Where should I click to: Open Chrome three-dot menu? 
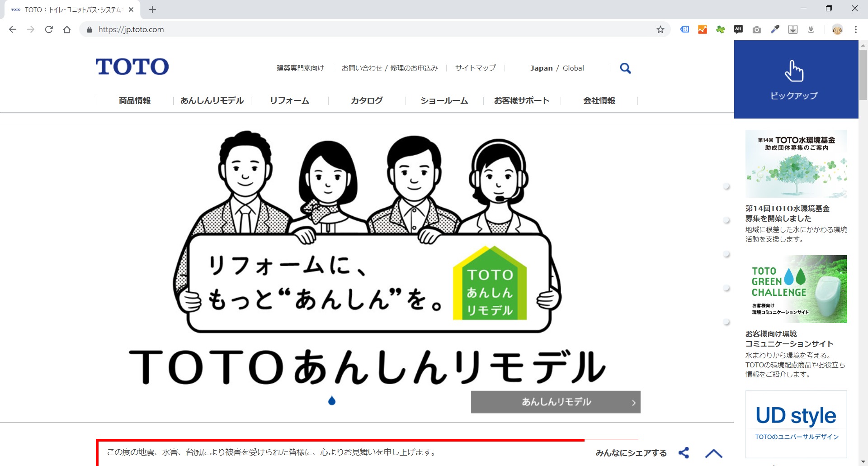pyautogui.click(x=856, y=29)
